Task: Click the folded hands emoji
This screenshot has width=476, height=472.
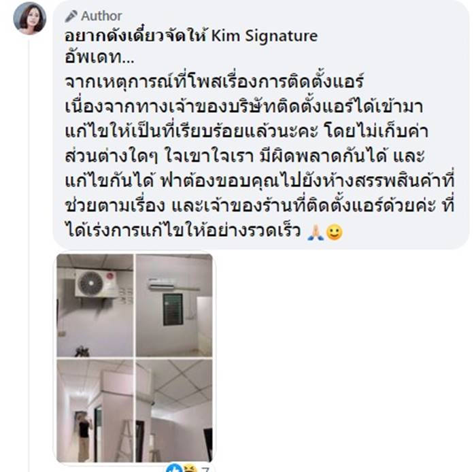Action: (316, 233)
